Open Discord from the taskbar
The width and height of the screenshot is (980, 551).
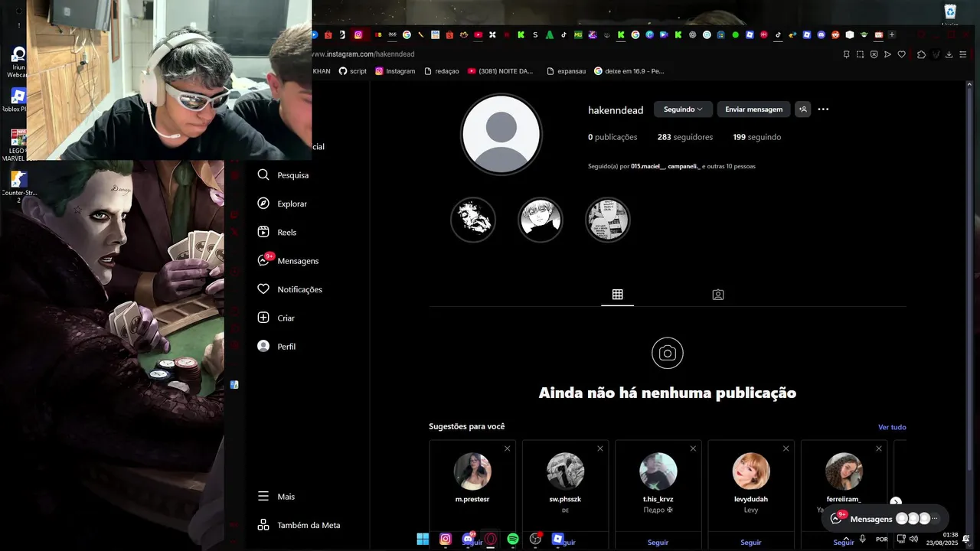(x=468, y=539)
